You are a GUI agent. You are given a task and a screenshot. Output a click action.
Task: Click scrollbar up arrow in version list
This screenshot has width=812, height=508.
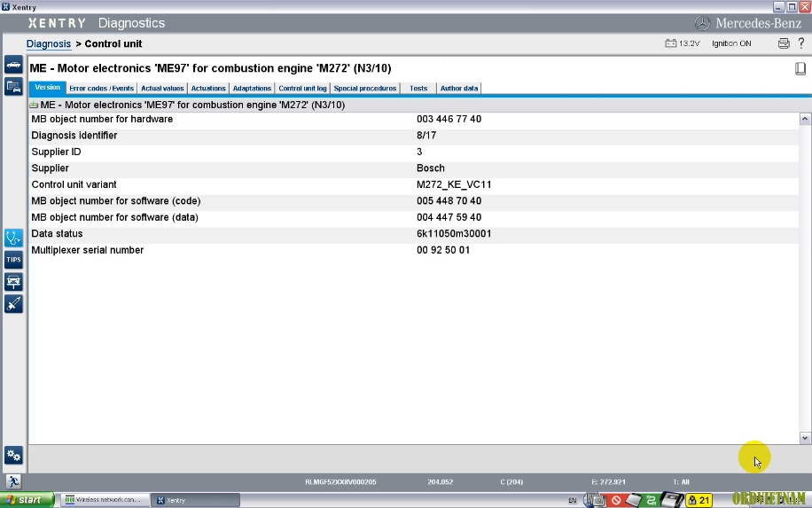tap(805, 119)
